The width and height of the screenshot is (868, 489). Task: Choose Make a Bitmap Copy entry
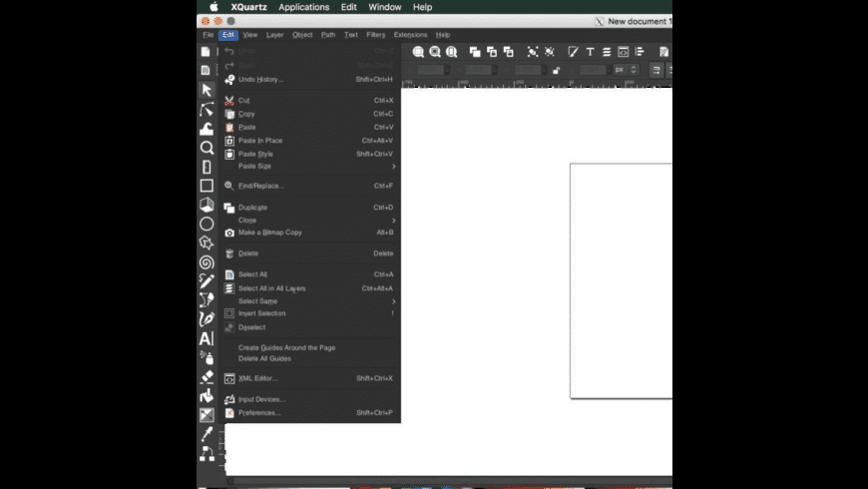(x=309, y=233)
